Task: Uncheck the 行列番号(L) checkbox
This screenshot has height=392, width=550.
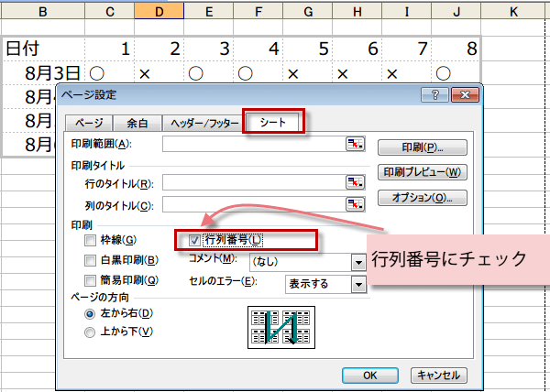Action: coord(194,240)
